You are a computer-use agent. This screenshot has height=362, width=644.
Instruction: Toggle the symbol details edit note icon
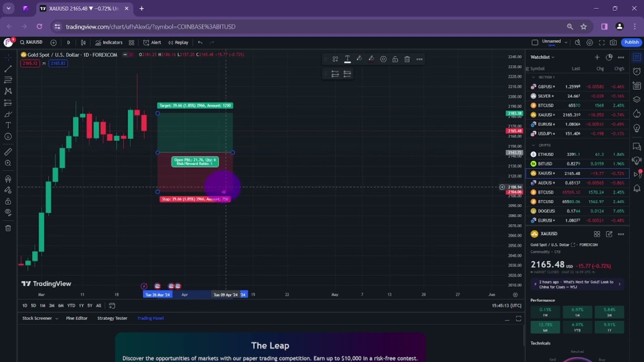pos(609,234)
